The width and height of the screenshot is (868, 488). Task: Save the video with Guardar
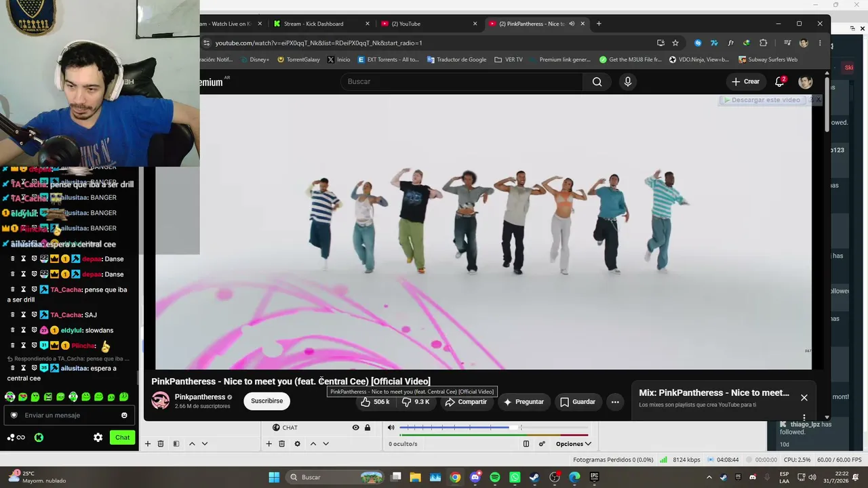(577, 402)
